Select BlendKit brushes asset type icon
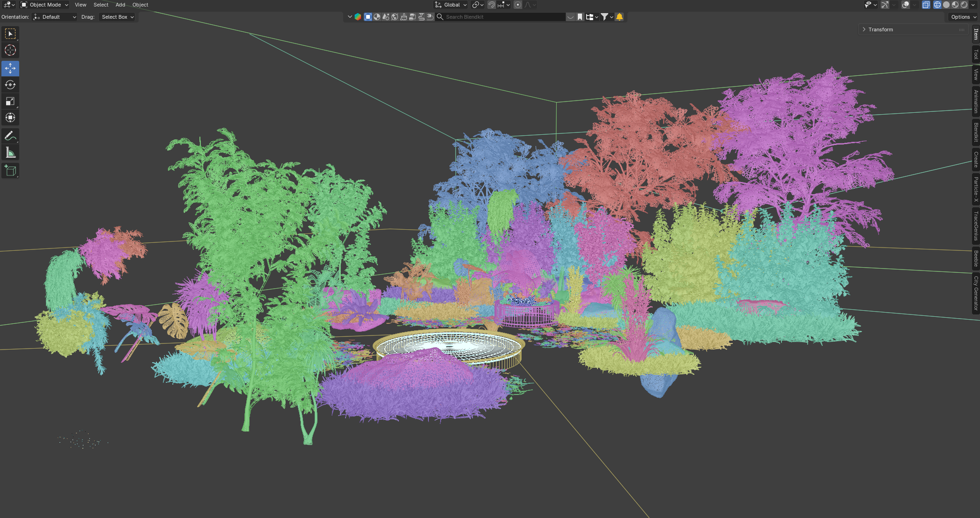980x518 pixels. point(404,17)
